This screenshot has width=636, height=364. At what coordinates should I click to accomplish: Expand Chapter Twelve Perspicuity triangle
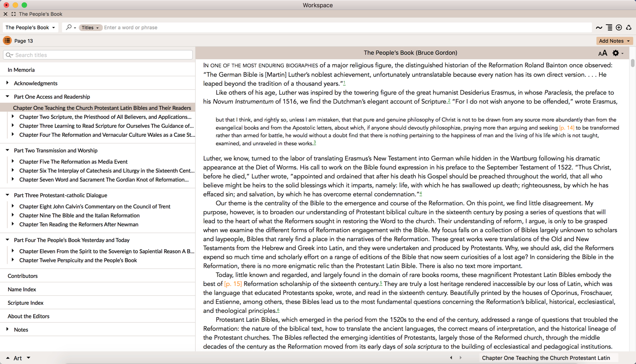(13, 260)
